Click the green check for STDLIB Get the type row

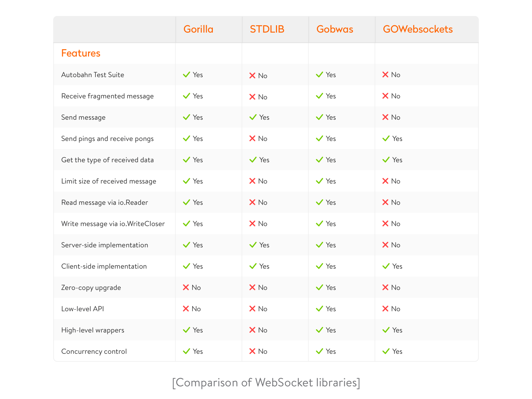[x=253, y=160]
